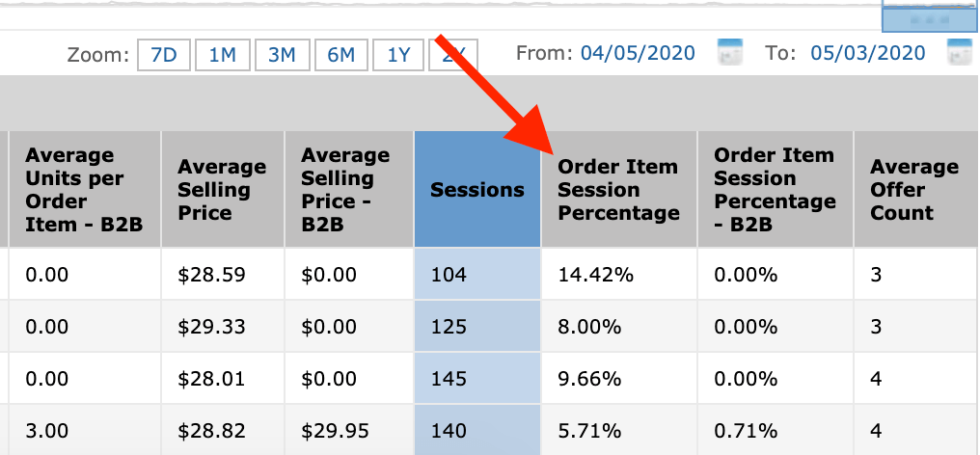Select the 3M zoom button
This screenshot has width=980, height=455.
[282, 55]
